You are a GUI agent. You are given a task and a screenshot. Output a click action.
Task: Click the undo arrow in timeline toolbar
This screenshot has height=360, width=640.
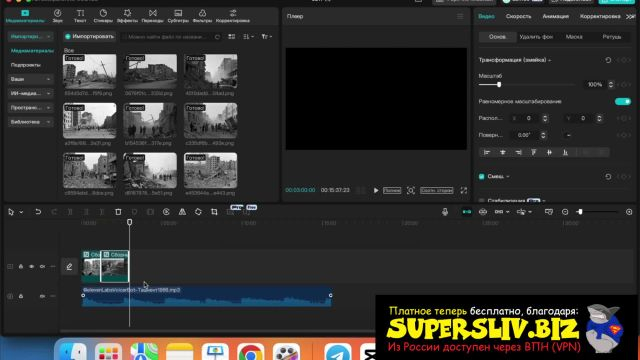coord(38,212)
